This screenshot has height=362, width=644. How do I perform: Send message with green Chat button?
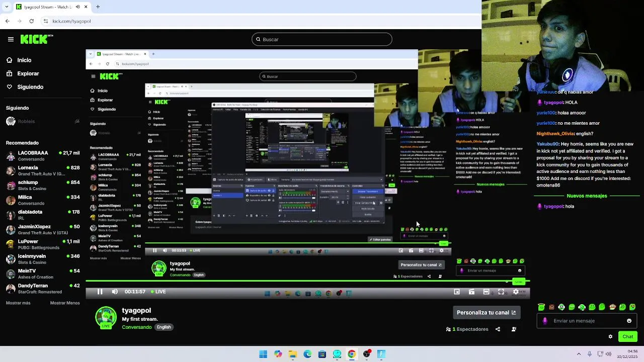pos(628,337)
